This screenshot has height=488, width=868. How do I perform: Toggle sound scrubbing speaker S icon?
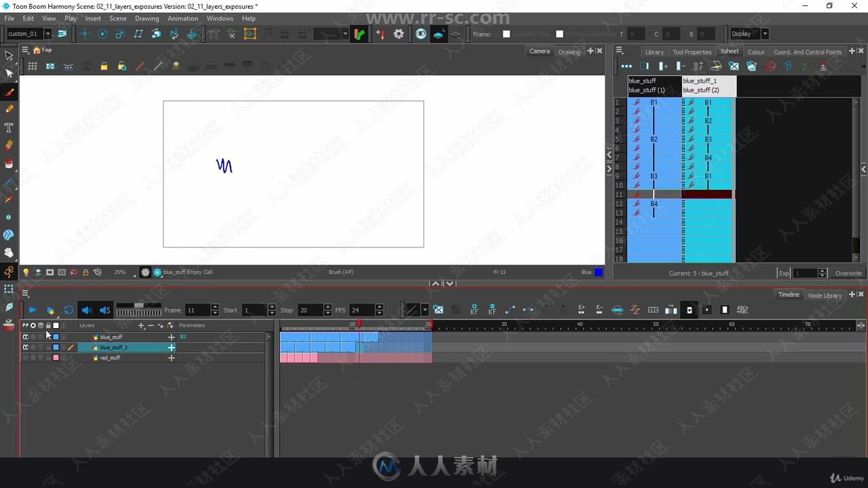click(104, 310)
